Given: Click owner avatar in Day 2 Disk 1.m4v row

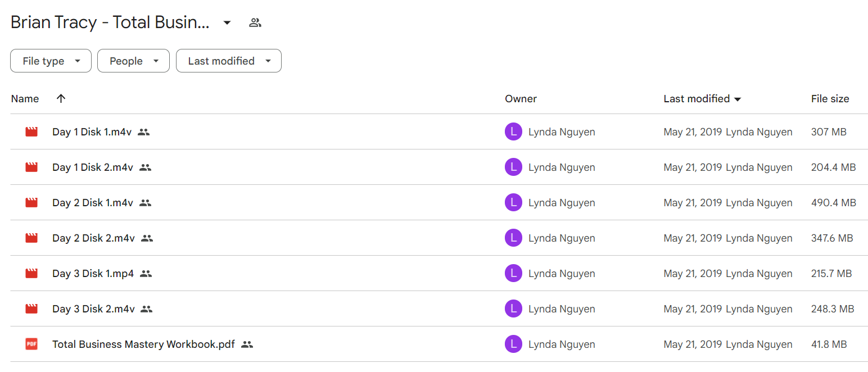Looking at the screenshot, I should [x=514, y=203].
